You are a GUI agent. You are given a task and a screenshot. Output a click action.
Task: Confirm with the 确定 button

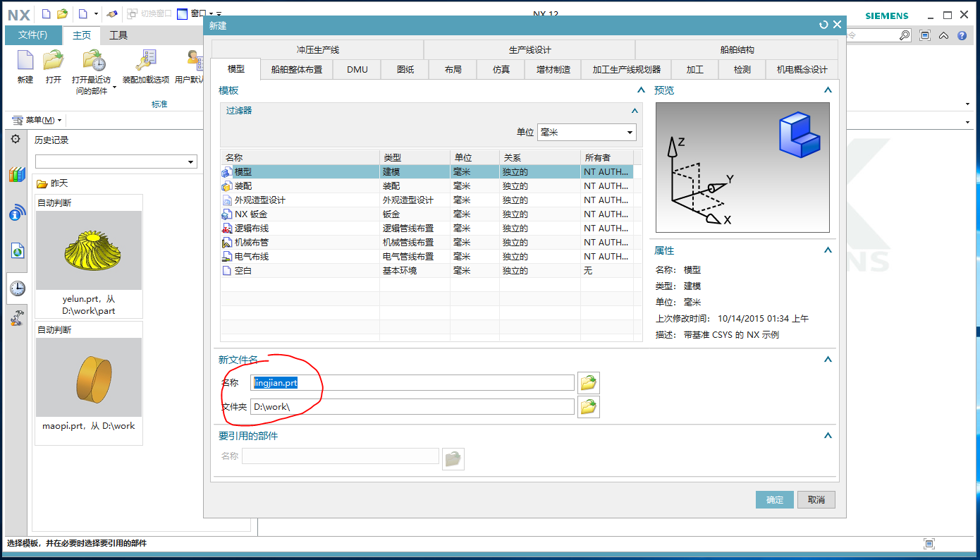(775, 499)
